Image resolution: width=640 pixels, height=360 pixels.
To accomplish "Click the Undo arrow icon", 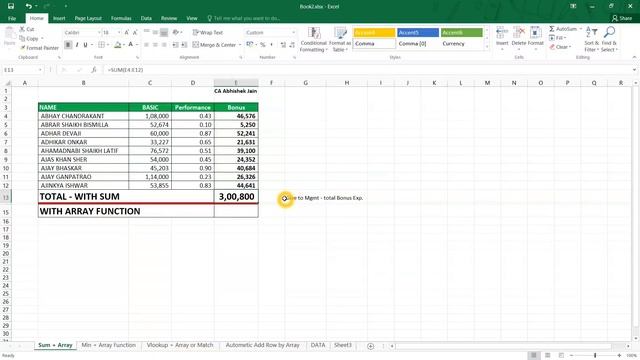I will (28, 6).
